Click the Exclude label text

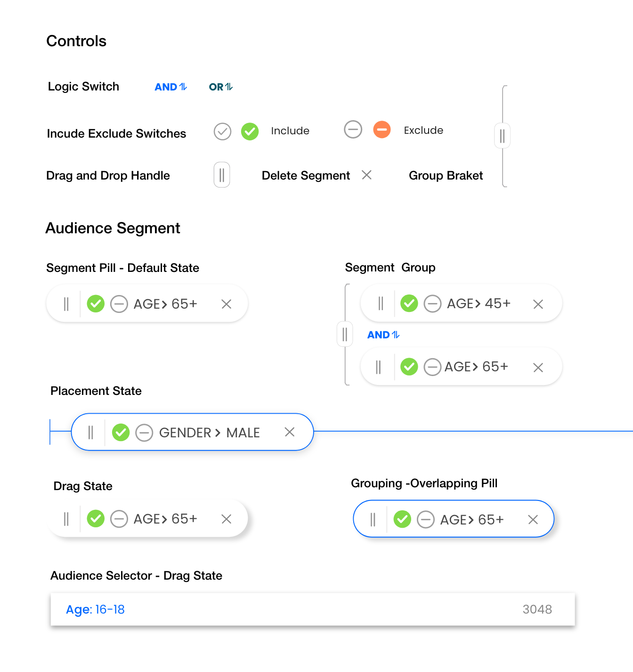point(423,130)
